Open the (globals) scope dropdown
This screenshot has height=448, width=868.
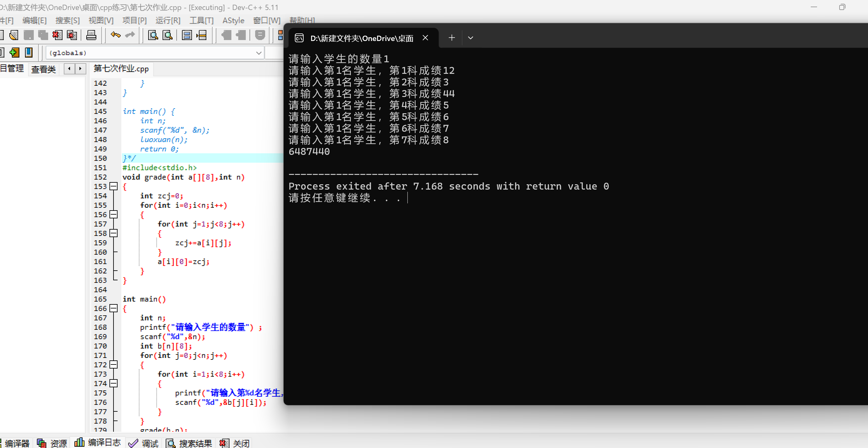pos(259,53)
